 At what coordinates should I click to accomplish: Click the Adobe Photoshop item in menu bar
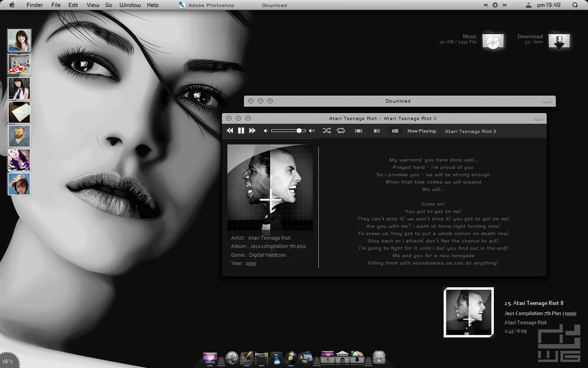coord(207,5)
